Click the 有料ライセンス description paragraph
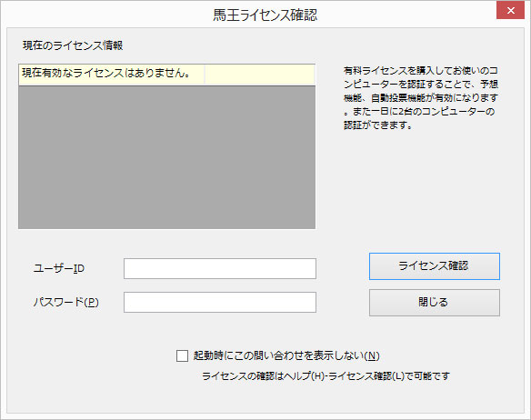 [421, 98]
